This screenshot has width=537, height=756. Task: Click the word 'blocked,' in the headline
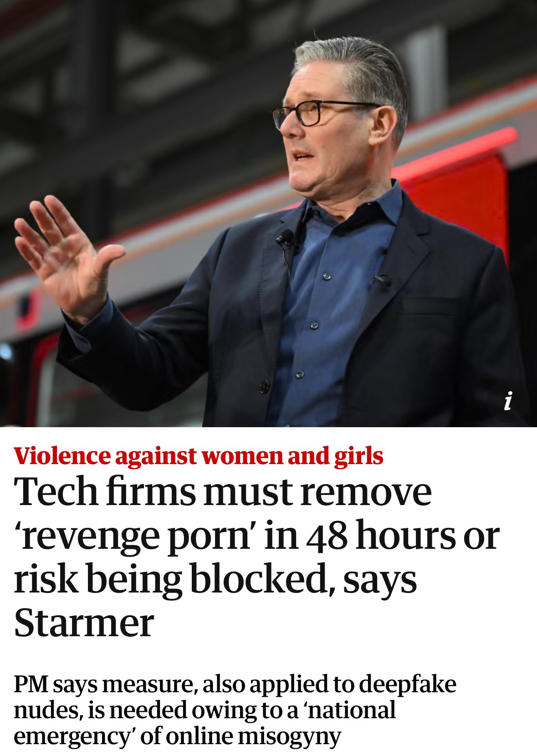pyautogui.click(x=263, y=578)
